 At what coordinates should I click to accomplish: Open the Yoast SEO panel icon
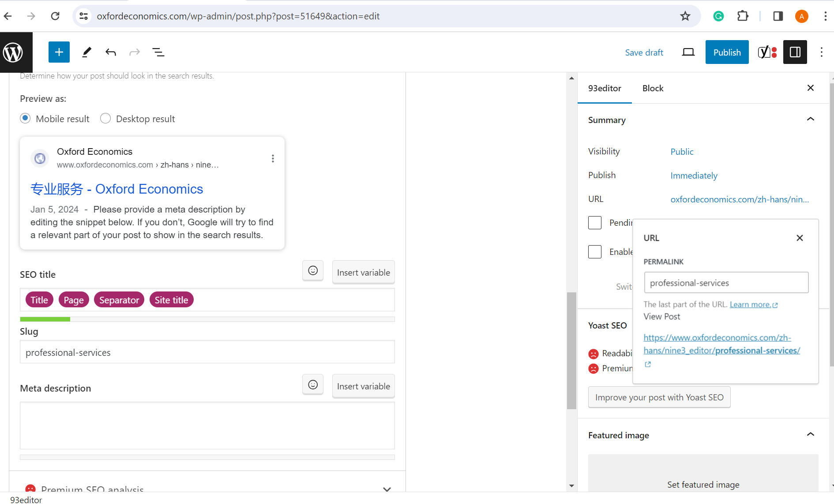(x=767, y=52)
